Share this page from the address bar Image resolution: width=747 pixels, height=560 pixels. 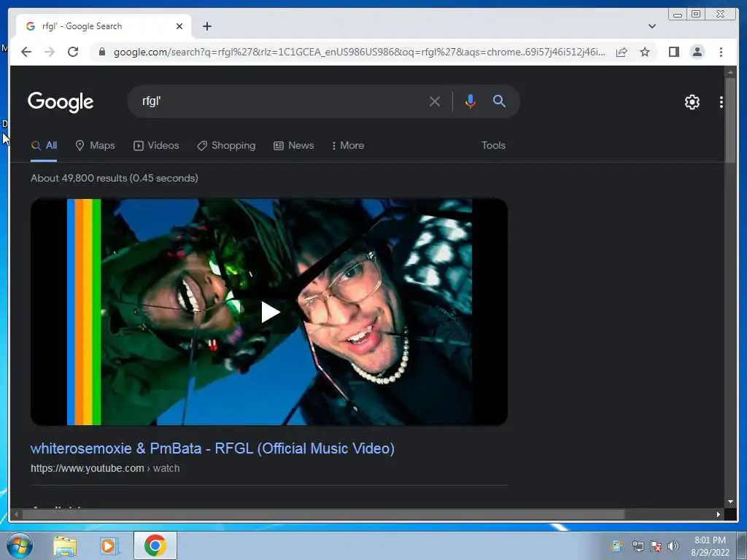(x=622, y=52)
